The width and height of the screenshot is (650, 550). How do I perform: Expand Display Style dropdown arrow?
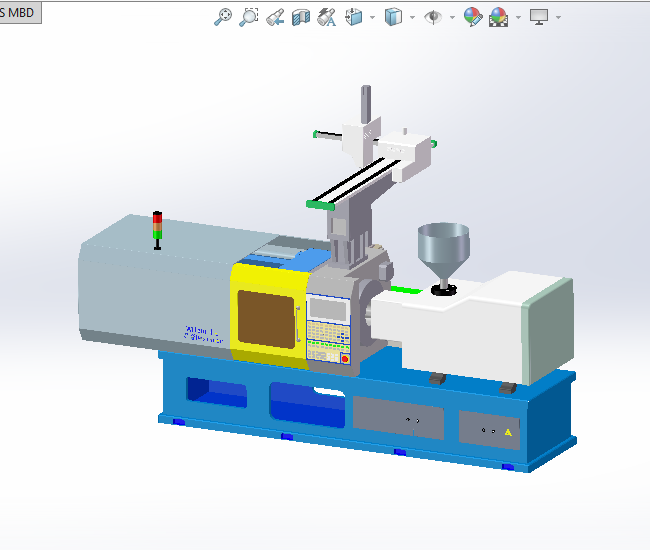[412, 17]
